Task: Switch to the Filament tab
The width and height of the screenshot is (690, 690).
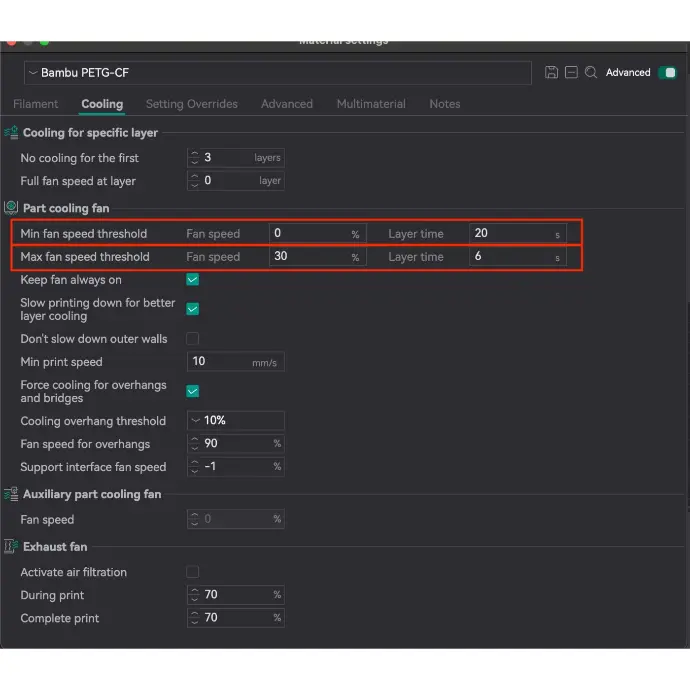Action: pos(35,104)
